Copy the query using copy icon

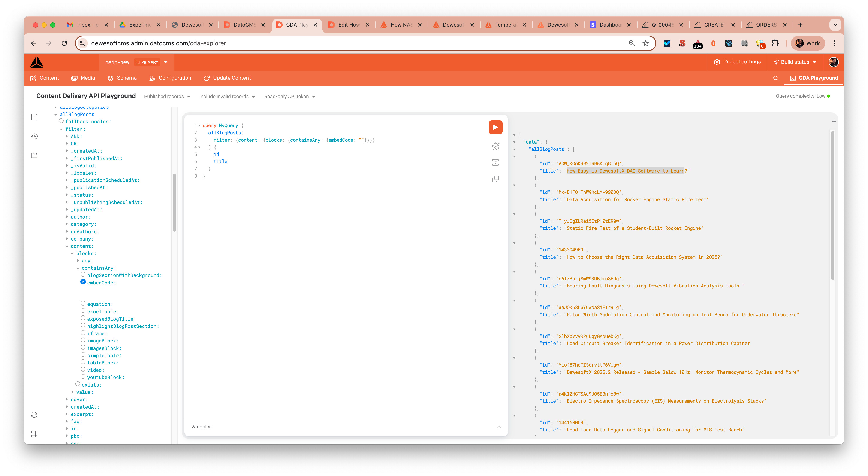pyautogui.click(x=495, y=179)
